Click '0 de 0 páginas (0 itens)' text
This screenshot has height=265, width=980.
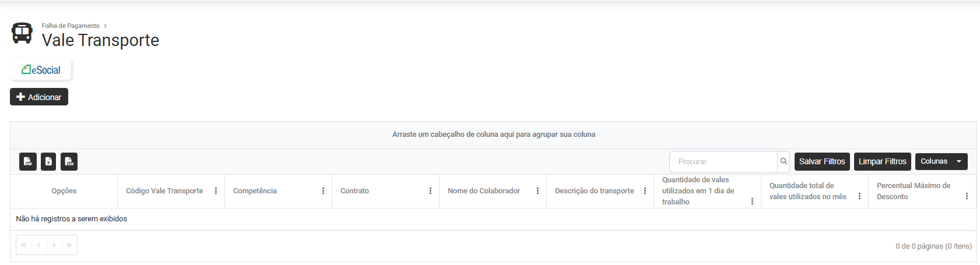point(933,246)
